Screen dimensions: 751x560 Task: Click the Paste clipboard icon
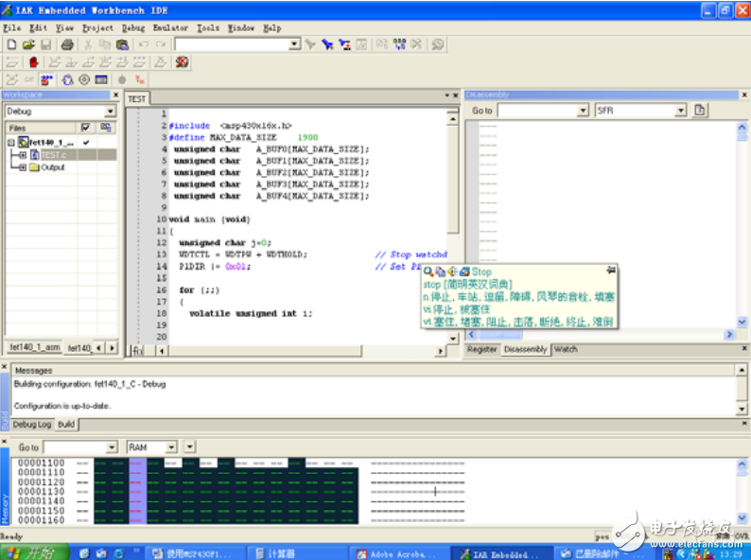point(122,44)
